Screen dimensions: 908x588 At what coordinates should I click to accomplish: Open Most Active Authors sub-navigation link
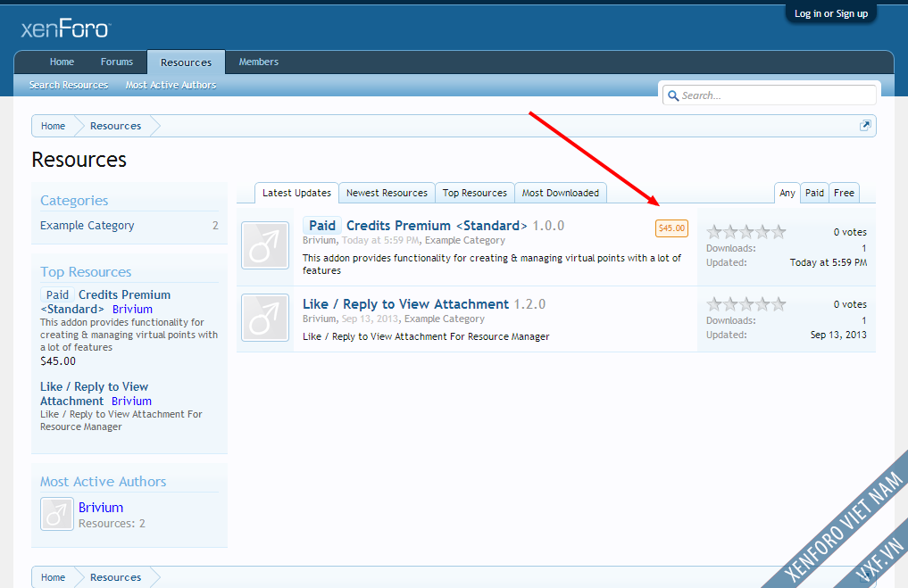[x=171, y=85]
